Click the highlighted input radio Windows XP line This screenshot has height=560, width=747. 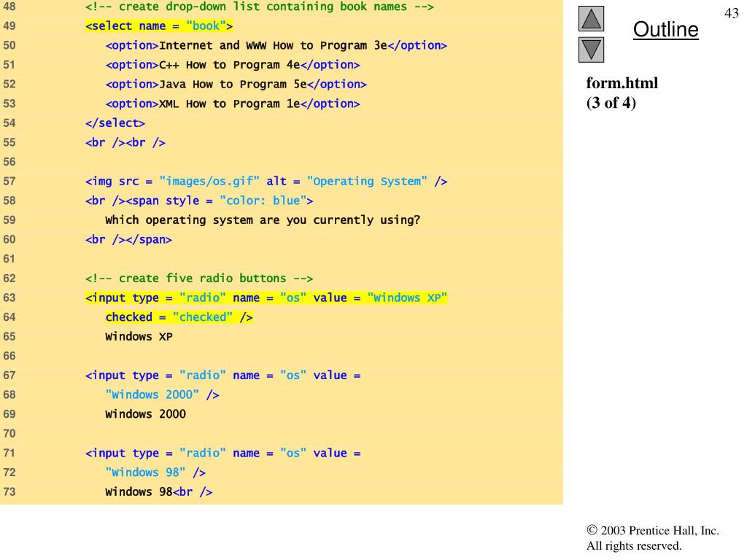click(x=266, y=297)
